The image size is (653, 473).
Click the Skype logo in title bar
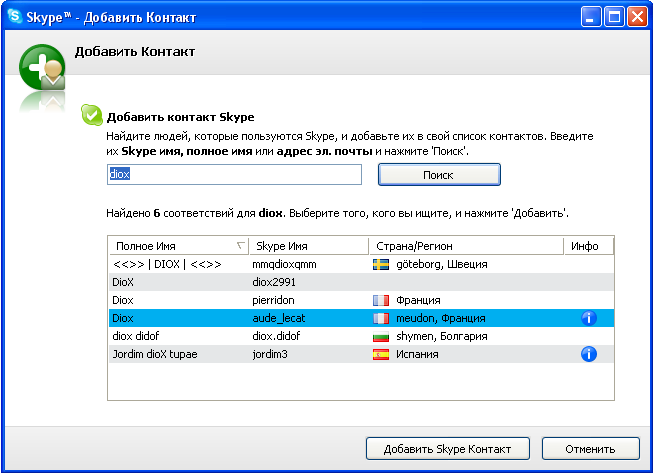(15, 16)
